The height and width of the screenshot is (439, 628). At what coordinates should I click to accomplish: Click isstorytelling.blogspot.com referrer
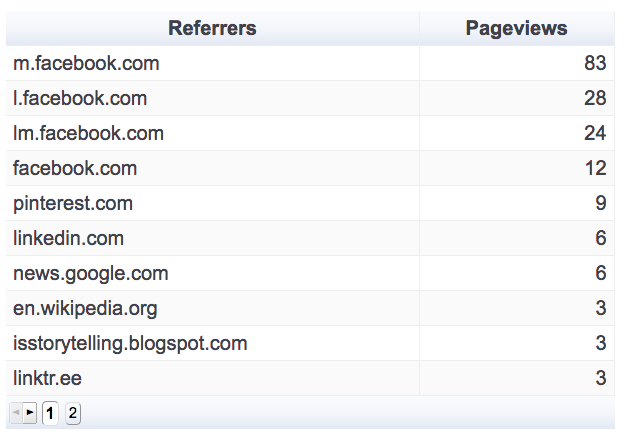130,343
